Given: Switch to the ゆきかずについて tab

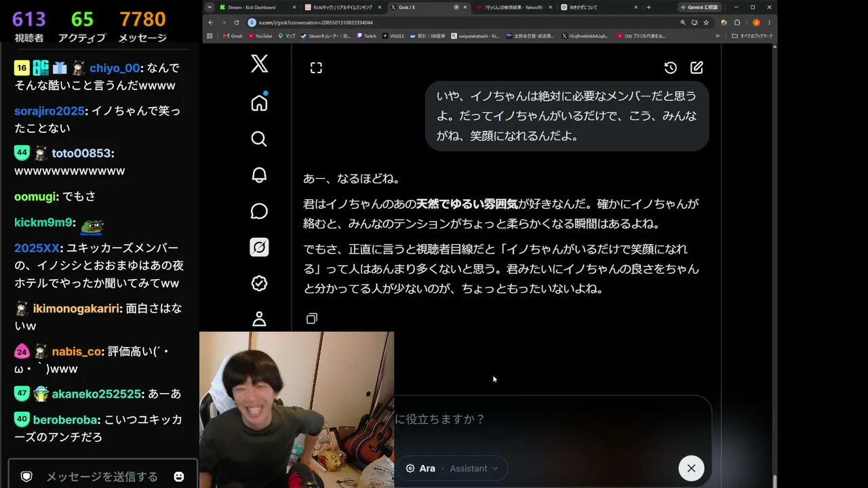Looking at the screenshot, I should [x=599, y=7].
